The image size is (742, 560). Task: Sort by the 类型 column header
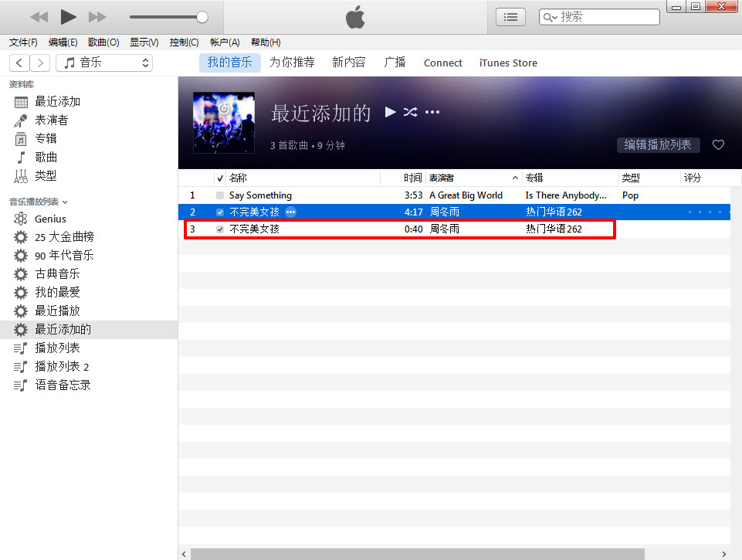coord(631,178)
